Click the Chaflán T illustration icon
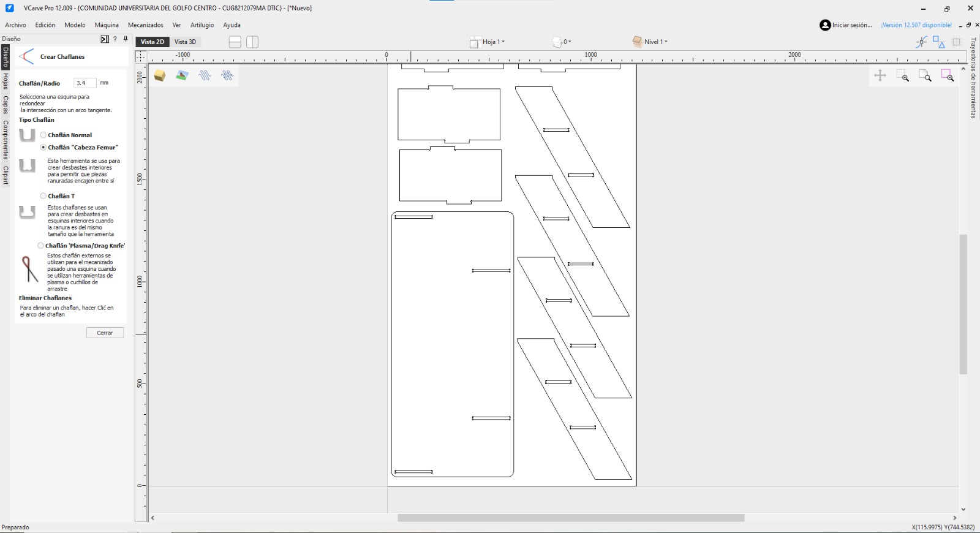 [x=27, y=212]
